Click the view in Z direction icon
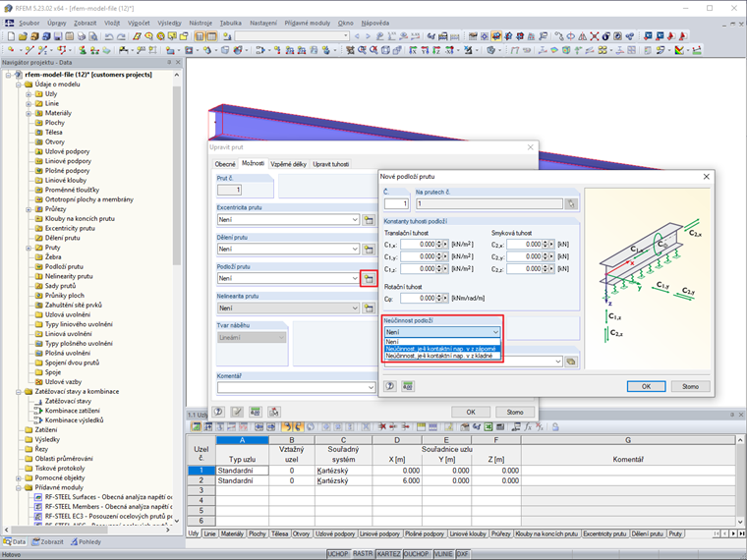 (x=435, y=50)
